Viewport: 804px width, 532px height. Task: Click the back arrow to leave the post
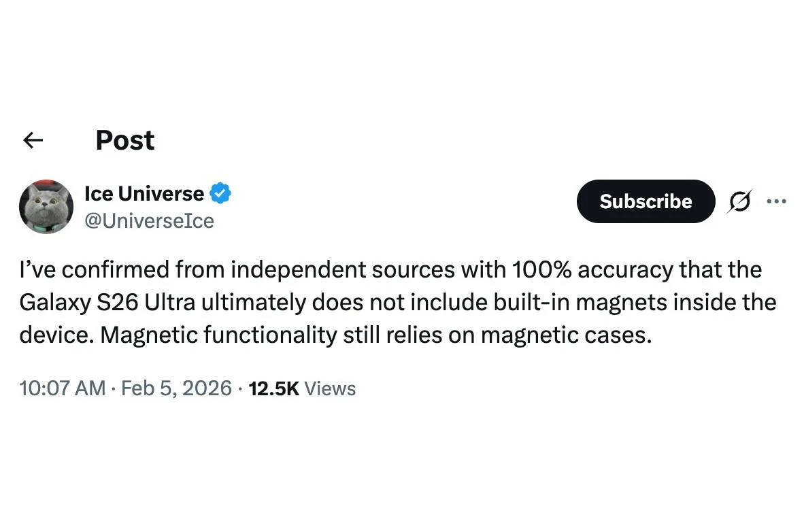click(x=33, y=140)
